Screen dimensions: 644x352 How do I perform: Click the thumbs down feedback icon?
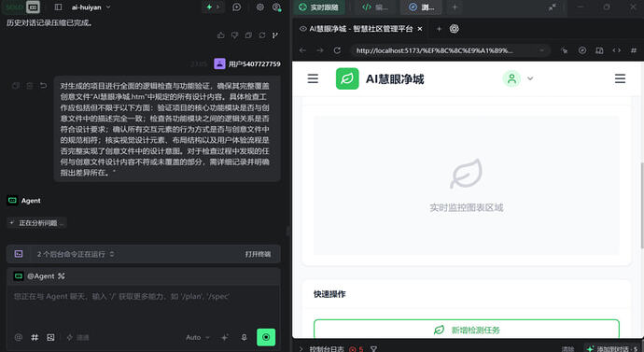pyautogui.click(x=234, y=35)
